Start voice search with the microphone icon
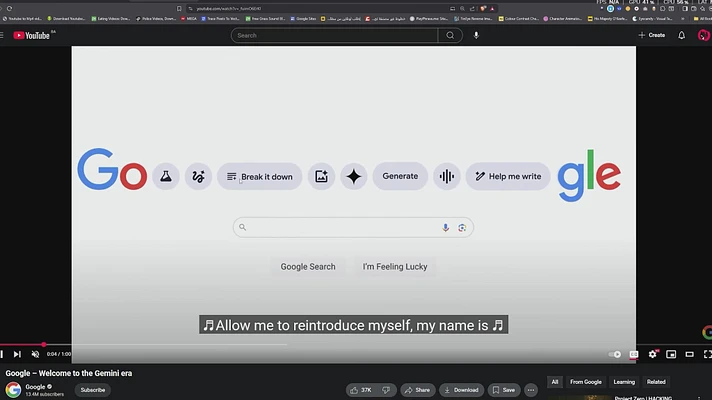This screenshot has height=400, width=712. click(x=476, y=35)
